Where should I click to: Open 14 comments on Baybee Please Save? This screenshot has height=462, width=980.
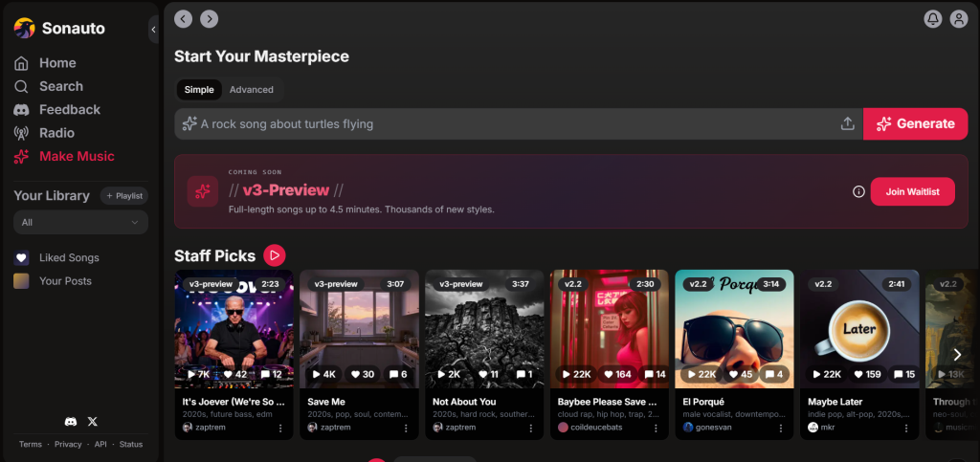coord(655,374)
